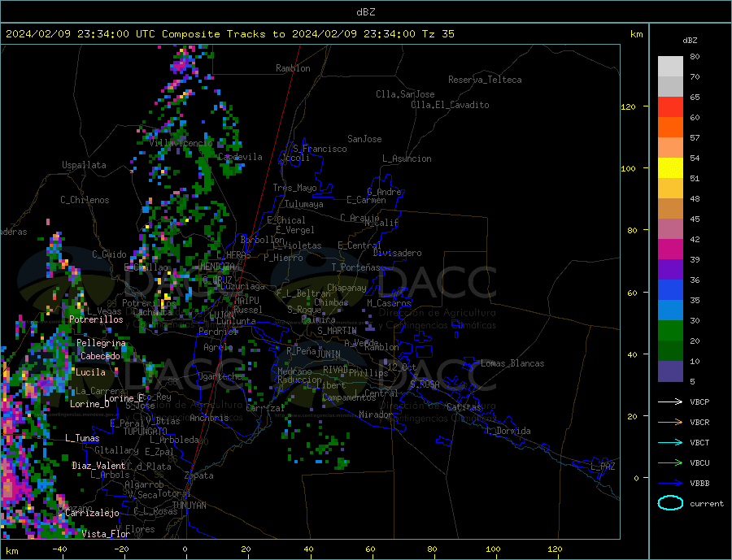Click the MENDOZA city label on map

point(217,267)
